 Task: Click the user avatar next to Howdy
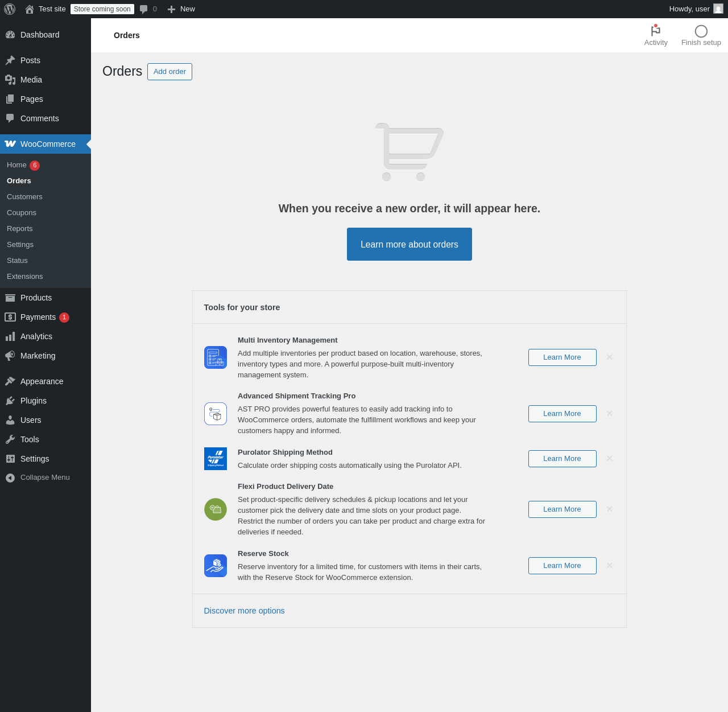pos(718,9)
